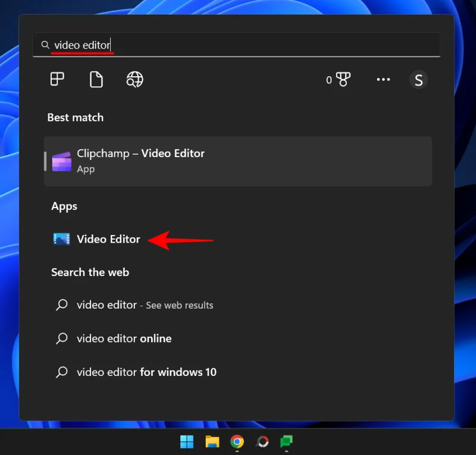Image resolution: width=476 pixels, height=455 pixels.
Task: Open Google Chrome from the taskbar
Action: coord(237,441)
